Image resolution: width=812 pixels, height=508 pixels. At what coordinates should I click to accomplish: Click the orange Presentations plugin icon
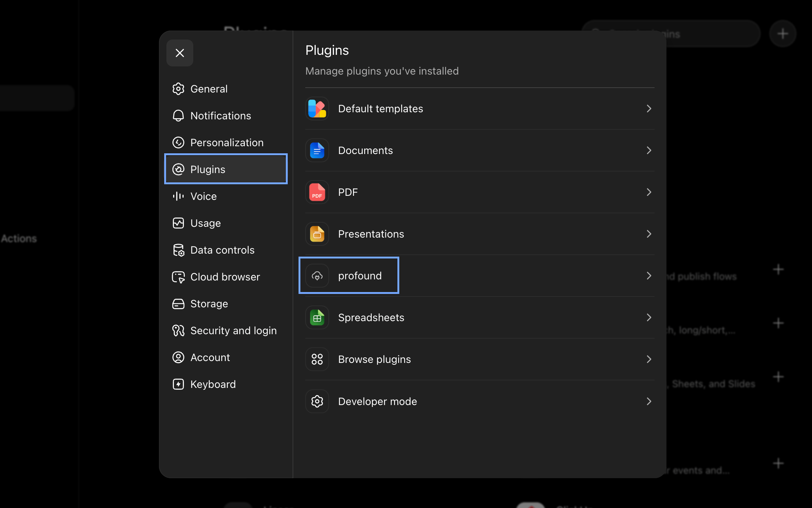coord(317,234)
